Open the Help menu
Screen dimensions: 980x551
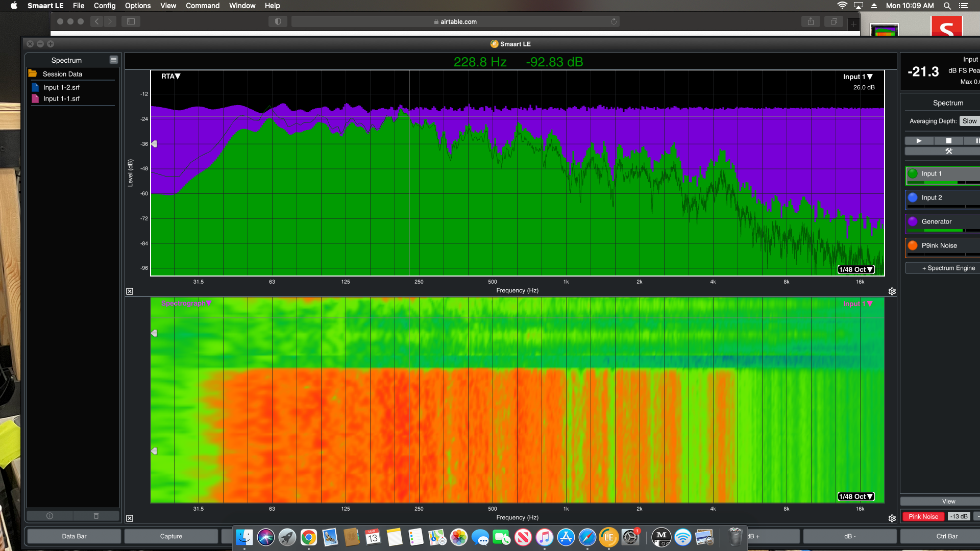[x=272, y=6]
